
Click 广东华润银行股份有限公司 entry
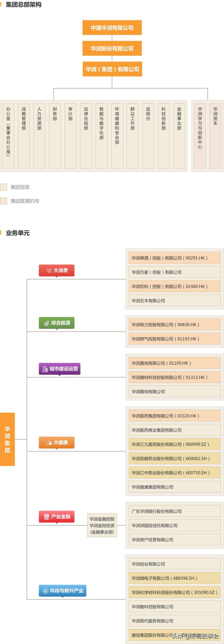[x=174, y=511]
